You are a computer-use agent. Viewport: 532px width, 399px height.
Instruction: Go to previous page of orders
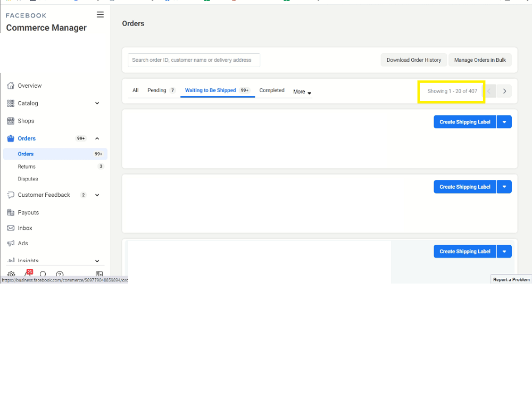tap(489, 91)
